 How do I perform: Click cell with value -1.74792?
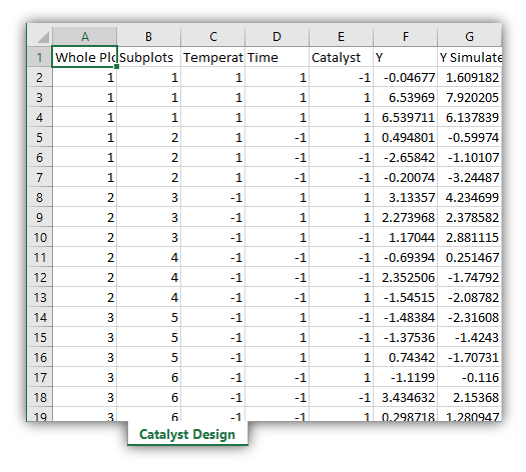pyautogui.click(x=470, y=278)
